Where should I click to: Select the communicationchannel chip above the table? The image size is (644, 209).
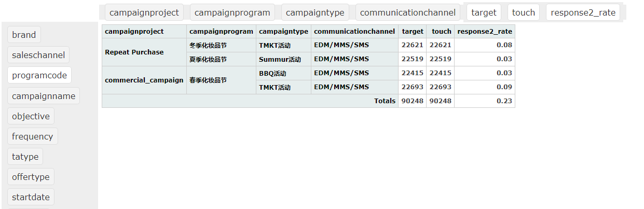click(x=407, y=12)
